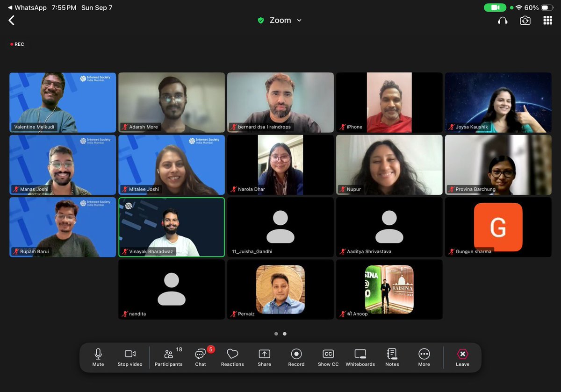Tap the muted mic icon beside Adarsh More
Image resolution: width=561 pixels, height=392 pixels.
(125, 127)
